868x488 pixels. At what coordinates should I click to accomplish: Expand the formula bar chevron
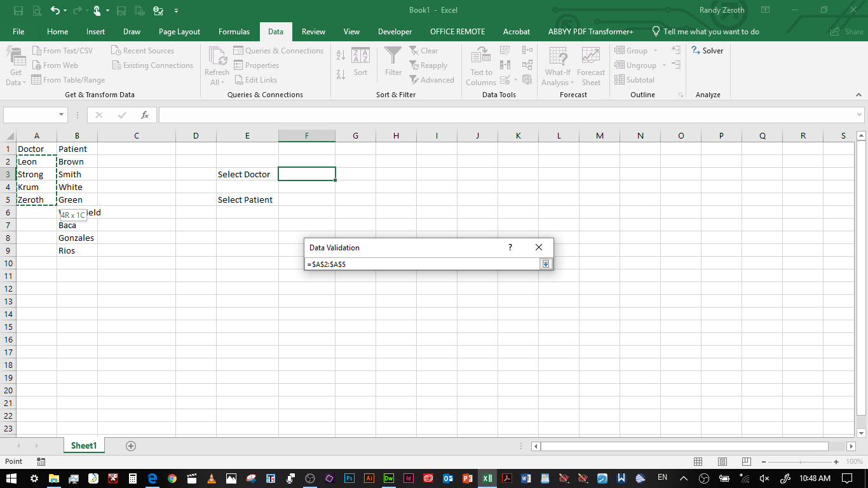860,115
